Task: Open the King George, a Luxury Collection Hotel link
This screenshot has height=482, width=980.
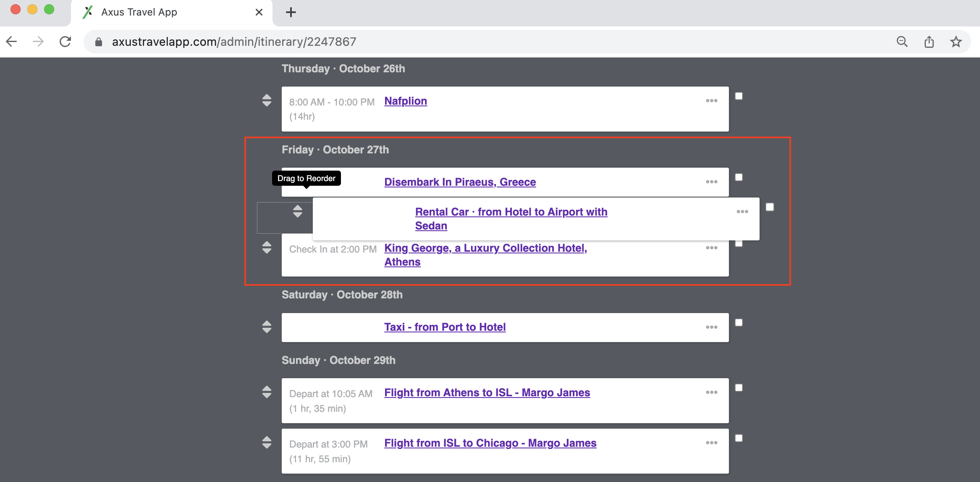Action: [x=486, y=248]
